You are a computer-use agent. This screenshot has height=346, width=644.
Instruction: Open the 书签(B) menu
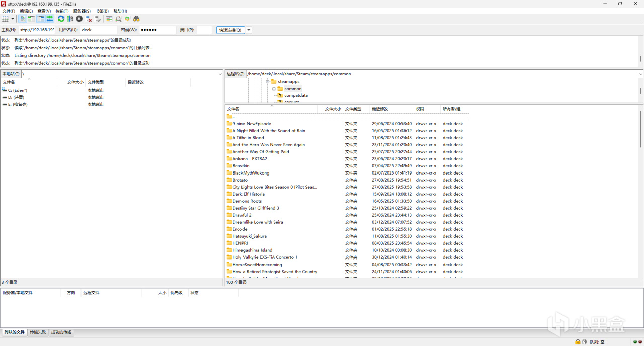point(102,11)
